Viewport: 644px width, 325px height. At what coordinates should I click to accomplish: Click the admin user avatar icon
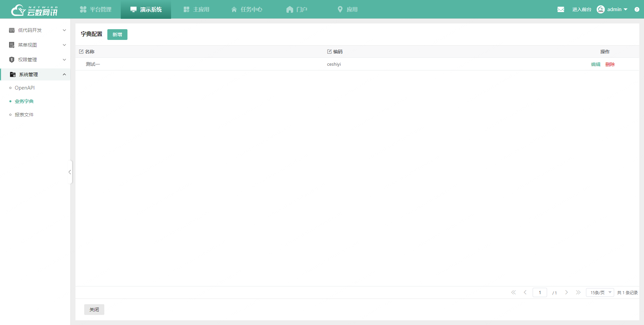(x=600, y=9)
